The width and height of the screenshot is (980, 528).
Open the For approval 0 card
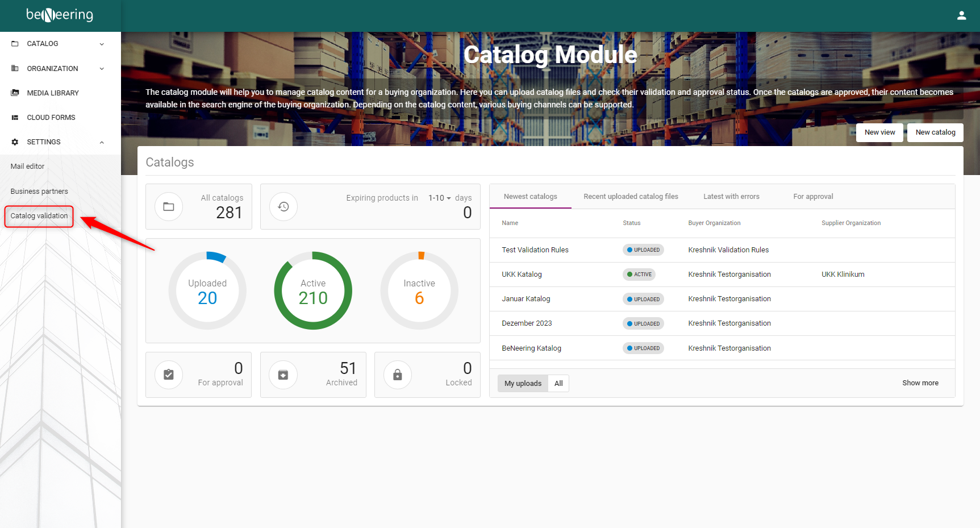tap(199, 375)
